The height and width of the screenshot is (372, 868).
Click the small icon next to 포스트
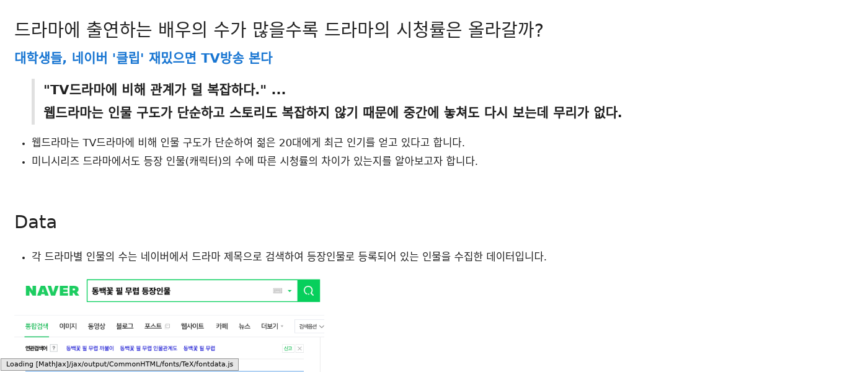click(167, 326)
